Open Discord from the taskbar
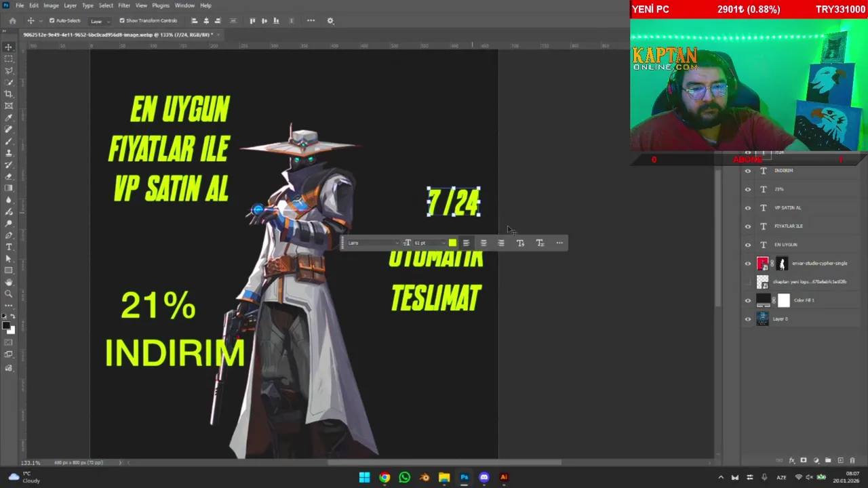This screenshot has width=868, height=488. (484, 477)
